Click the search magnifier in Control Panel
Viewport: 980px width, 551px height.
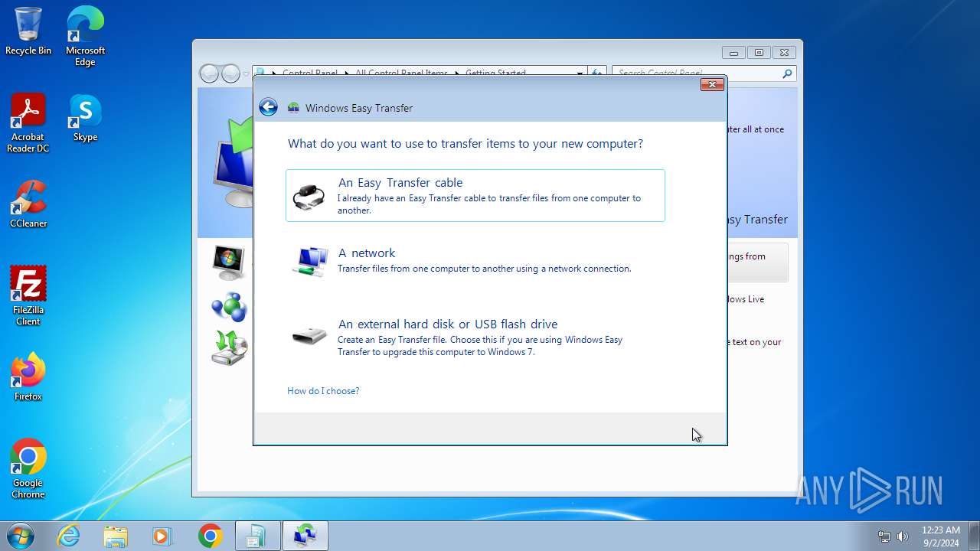[787, 73]
